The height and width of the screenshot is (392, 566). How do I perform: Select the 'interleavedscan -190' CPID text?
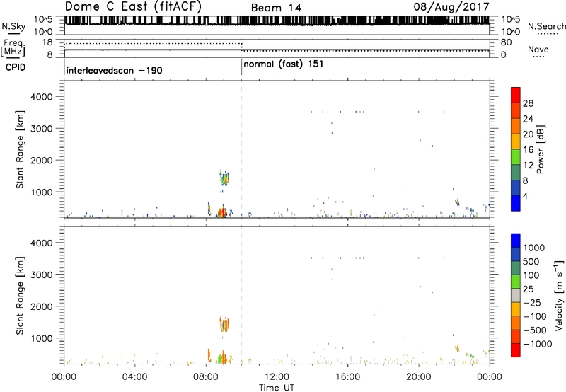(114, 70)
